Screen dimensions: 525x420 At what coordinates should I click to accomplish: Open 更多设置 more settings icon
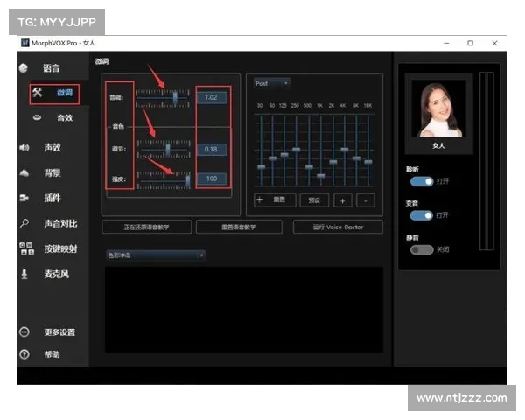pyautogui.click(x=24, y=332)
